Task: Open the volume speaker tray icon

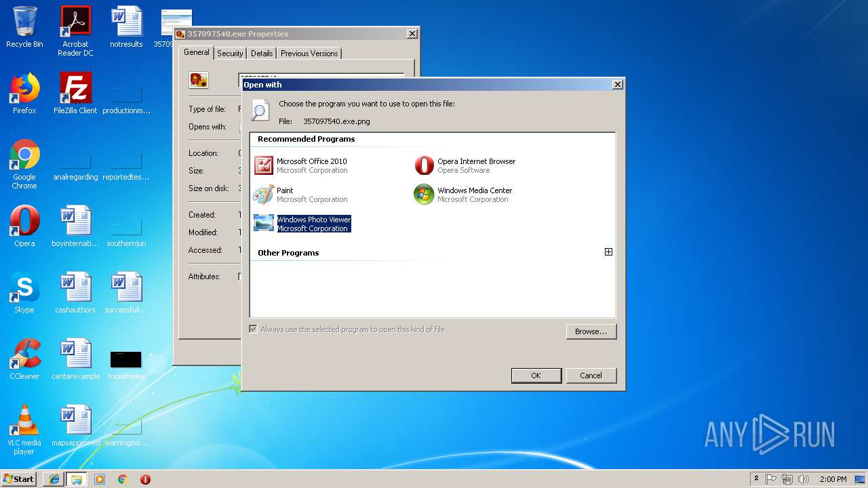Action: point(804,479)
